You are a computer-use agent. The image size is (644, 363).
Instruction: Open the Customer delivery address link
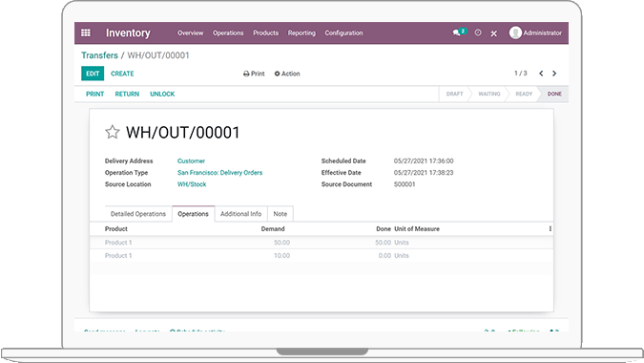(x=191, y=161)
